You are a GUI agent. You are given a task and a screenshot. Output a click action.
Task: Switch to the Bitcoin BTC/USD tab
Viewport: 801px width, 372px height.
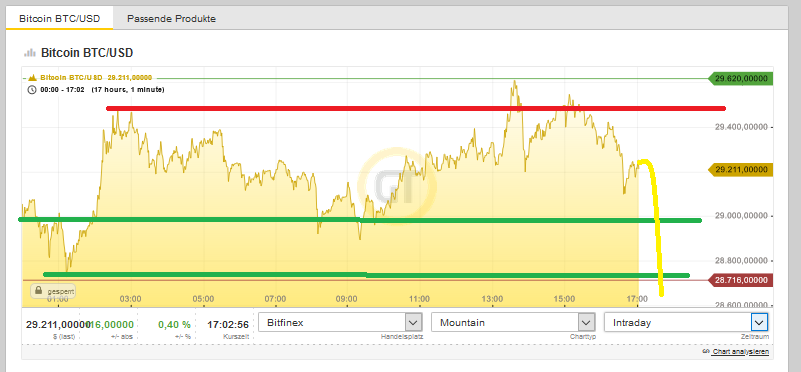pos(59,19)
